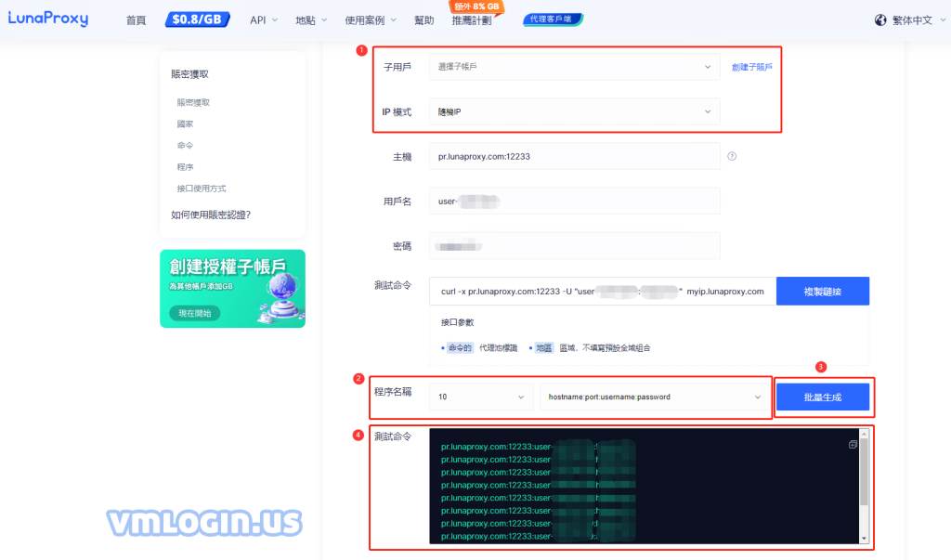Click the 地區 parameter tag
Image resolution: width=951 pixels, height=560 pixels.
point(544,347)
